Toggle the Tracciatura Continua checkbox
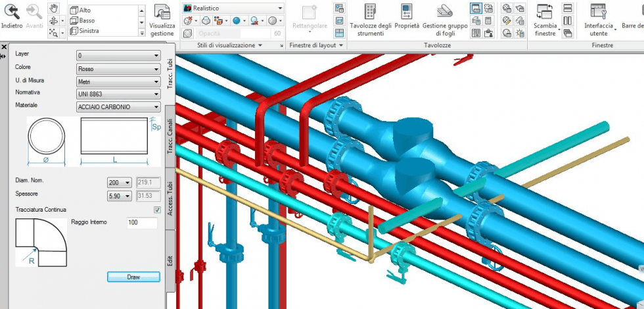The image size is (644, 309). click(x=156, y=210)
